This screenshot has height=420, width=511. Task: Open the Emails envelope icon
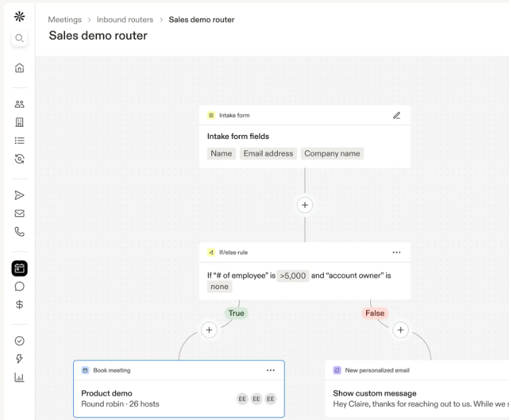[x=19, y=214]
